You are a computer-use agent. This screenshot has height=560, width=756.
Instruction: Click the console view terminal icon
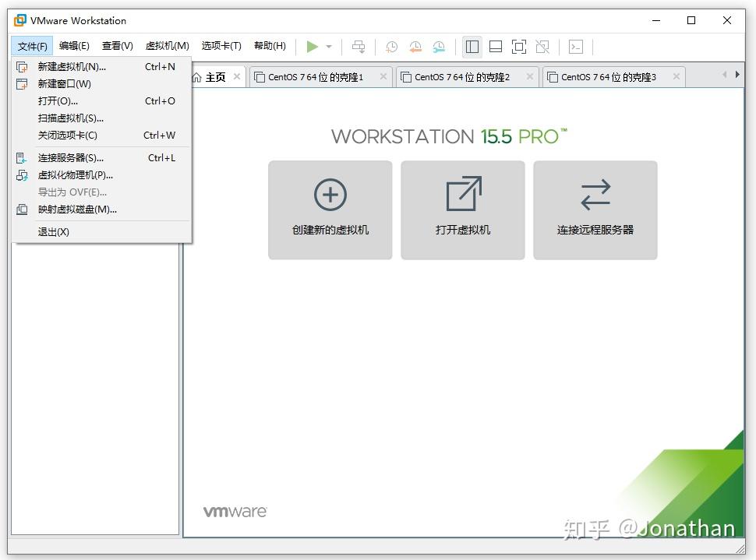coord(576,47)
